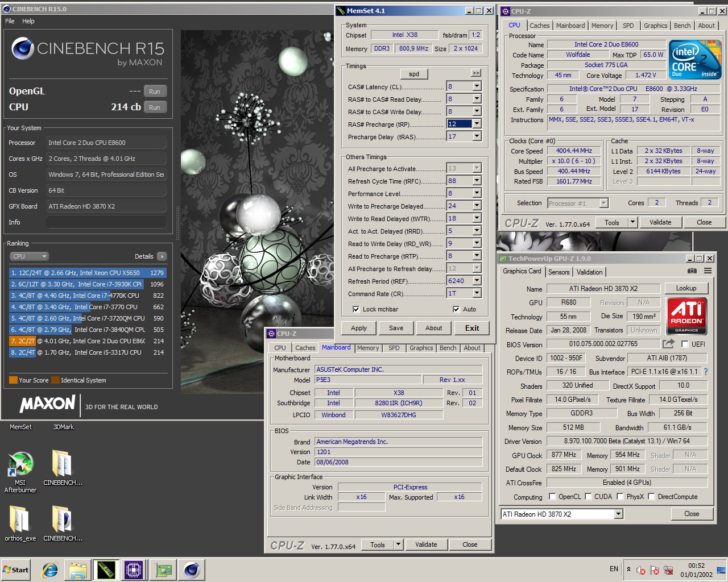The image size is (728, 582).
Task: Open MSI Afterburner desktop shortcut
Action: coord(20,472)
